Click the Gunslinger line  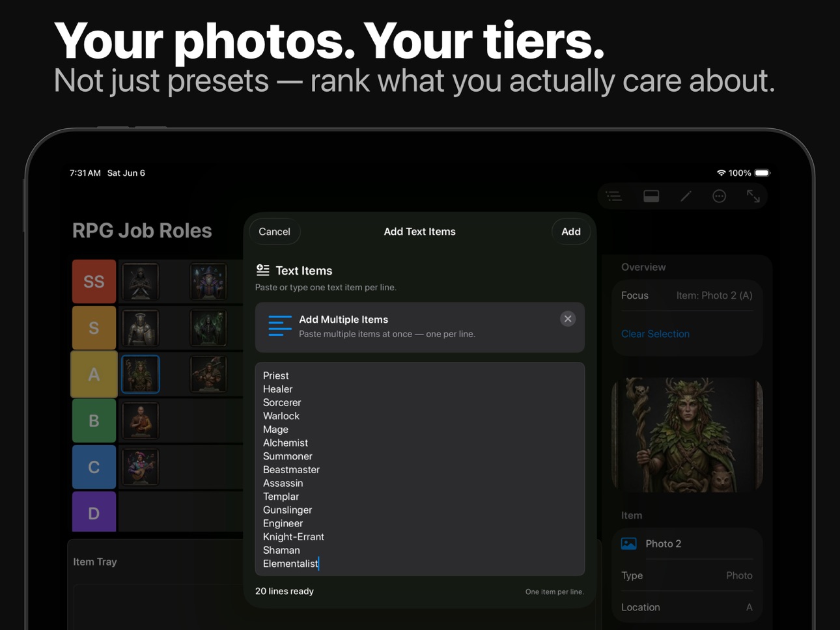(x=288, y=510)
